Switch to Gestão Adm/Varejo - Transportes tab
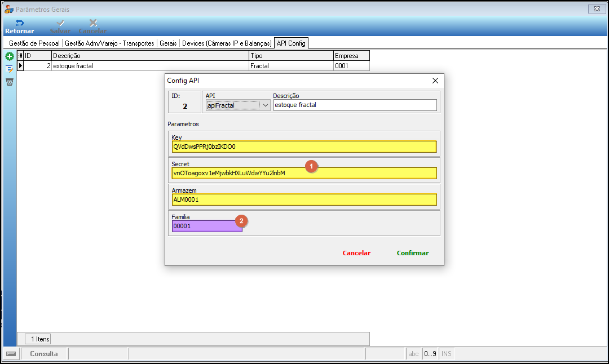This screenshot has width=609, height=364. point(109,43)
